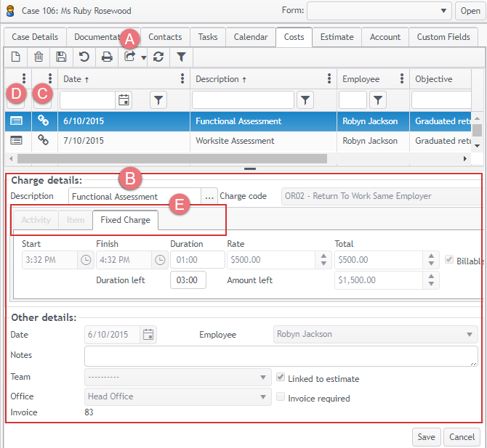Click the floppy disk save icon
487x448 pixels.
click(61, 57)
